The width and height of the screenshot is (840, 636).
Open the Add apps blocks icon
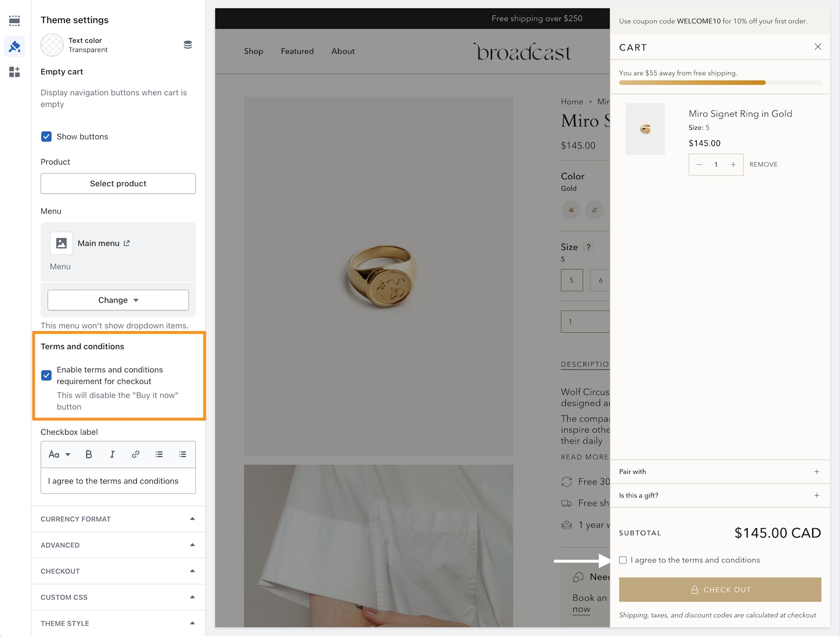[x=14, y=72]
